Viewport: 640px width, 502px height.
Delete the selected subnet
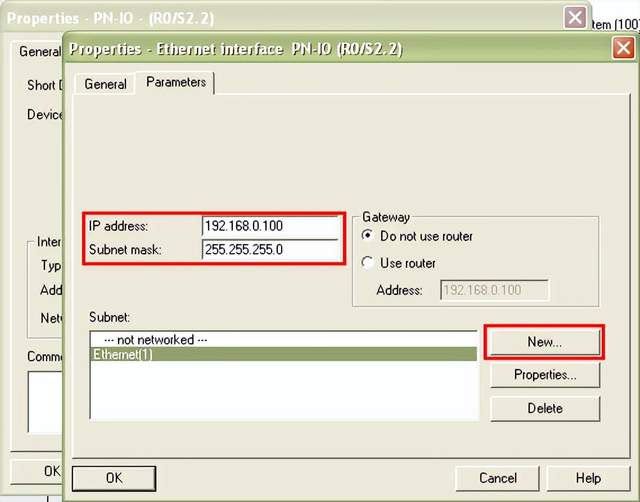click(x=545, y=408)
